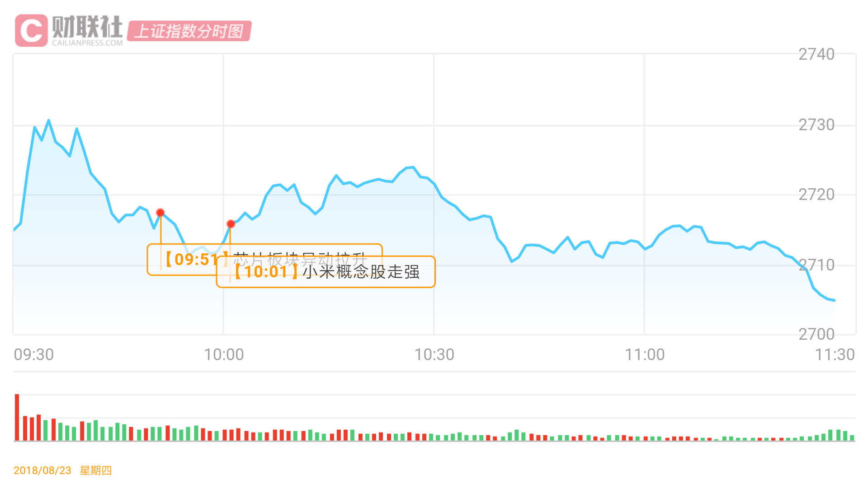Select the 上证指数分时图 pink title badge

pos(189,31)
